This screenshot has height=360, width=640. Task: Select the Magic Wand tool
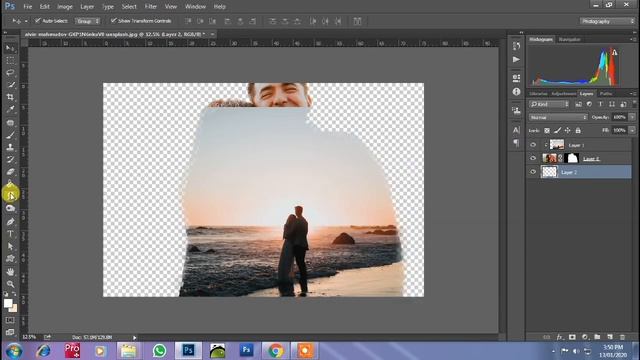coord(10,85)
